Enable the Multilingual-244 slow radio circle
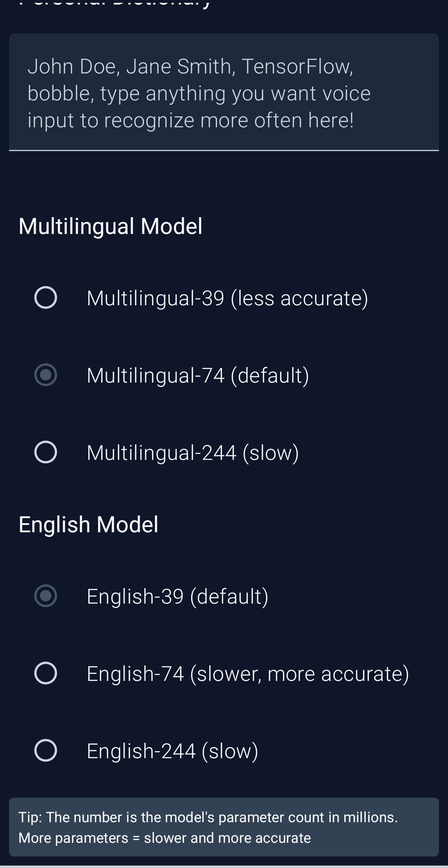448x868 pixels. (45, 452)
